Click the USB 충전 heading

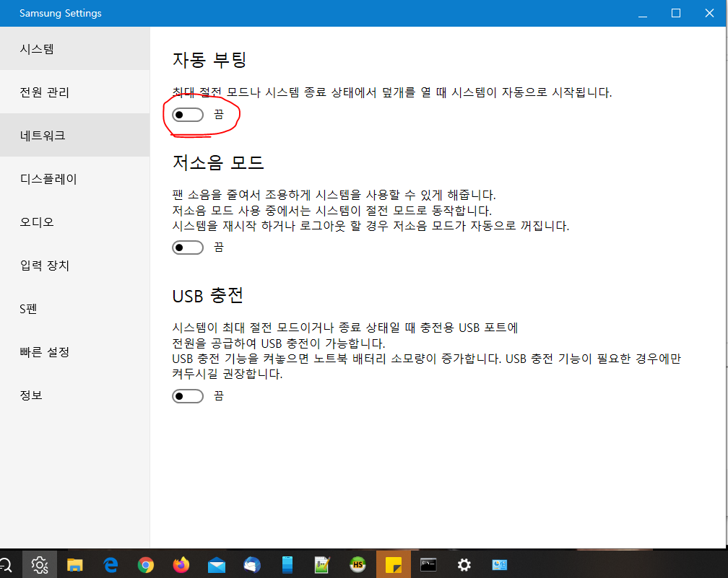[207, 296]
